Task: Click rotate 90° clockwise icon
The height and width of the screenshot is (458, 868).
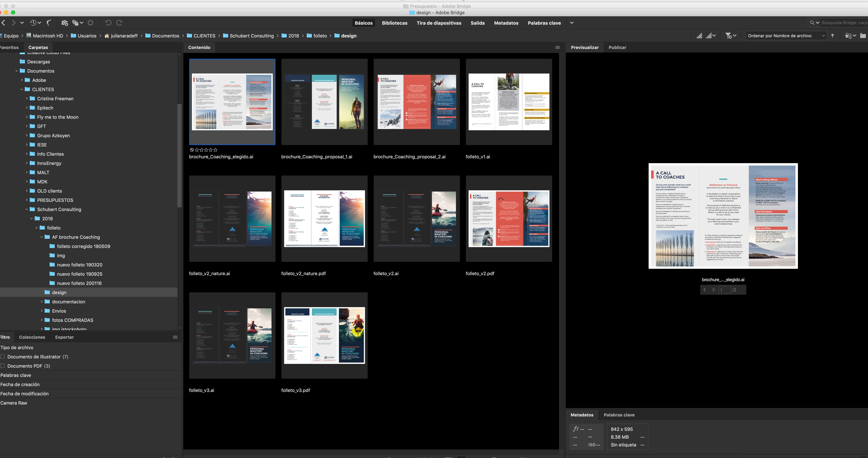Action: tap(119, 23)
